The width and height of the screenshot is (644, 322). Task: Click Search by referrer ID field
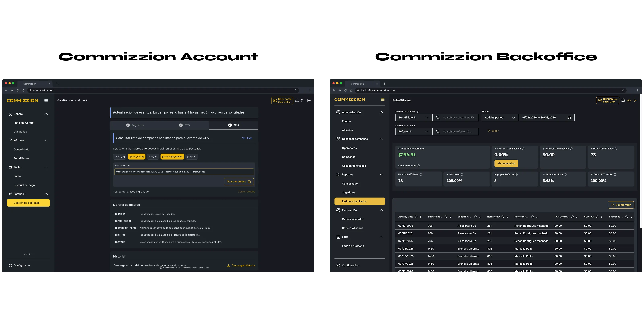(x=455, y=131)
